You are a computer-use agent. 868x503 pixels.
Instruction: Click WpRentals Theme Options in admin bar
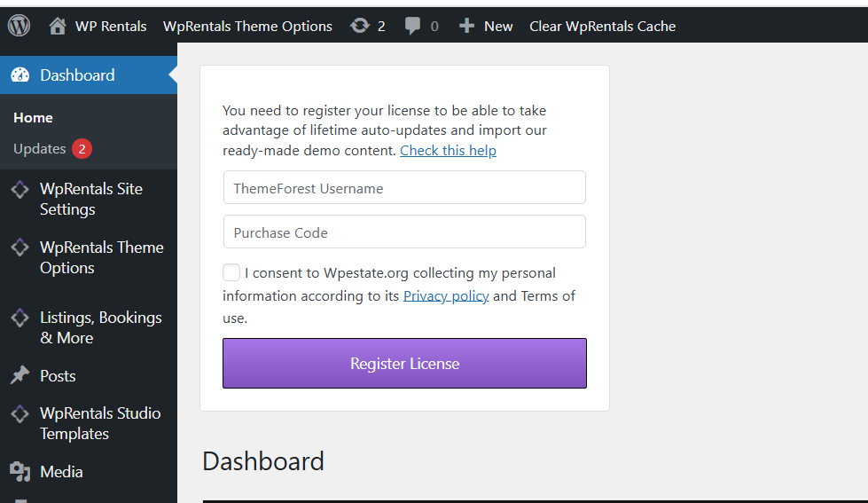point(247,26)
